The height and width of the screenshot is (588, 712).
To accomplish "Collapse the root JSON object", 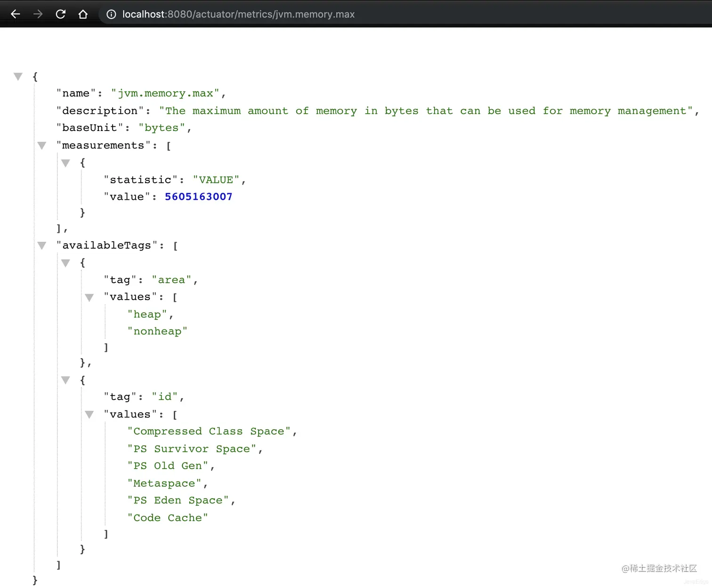I will [18, 76].
